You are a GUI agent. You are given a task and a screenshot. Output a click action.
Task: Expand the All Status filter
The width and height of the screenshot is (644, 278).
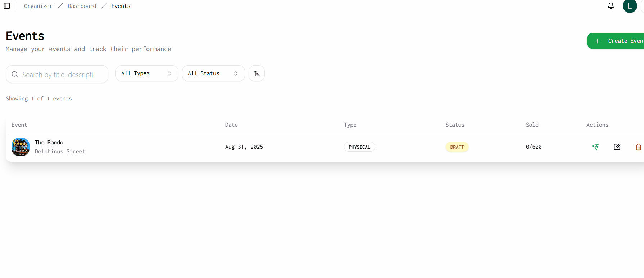click(213, 73)
